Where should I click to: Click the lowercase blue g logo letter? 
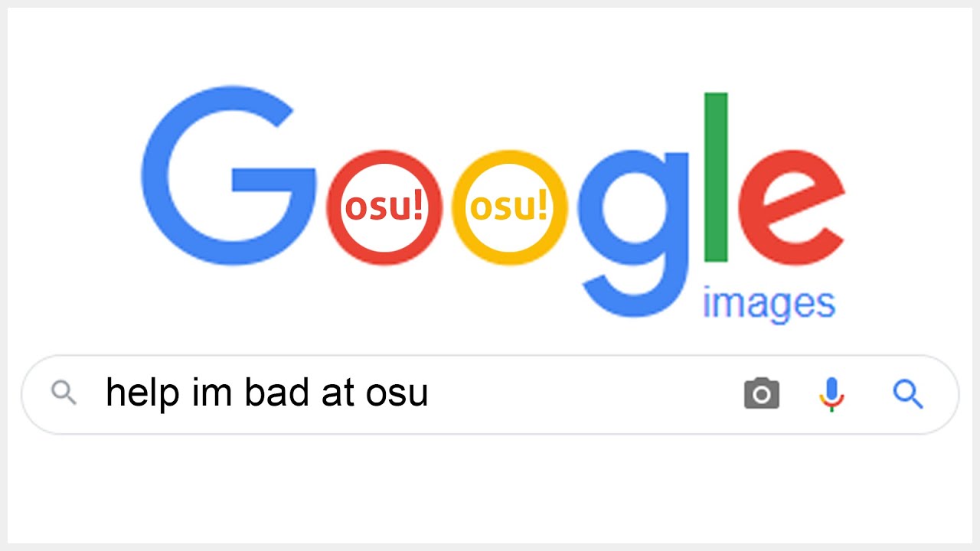point(634,222)
